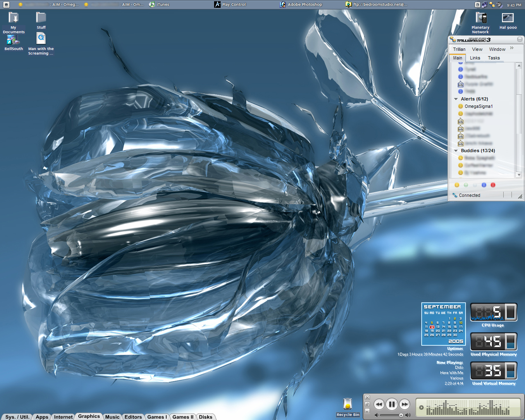Switch to the Main tab in Trillian
This screenshot has height=420, width=525.
tap(457, 58)
